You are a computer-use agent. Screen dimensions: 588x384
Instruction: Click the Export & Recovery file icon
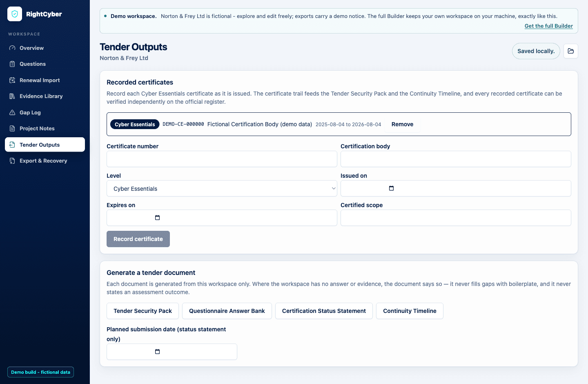click(12, 161)
